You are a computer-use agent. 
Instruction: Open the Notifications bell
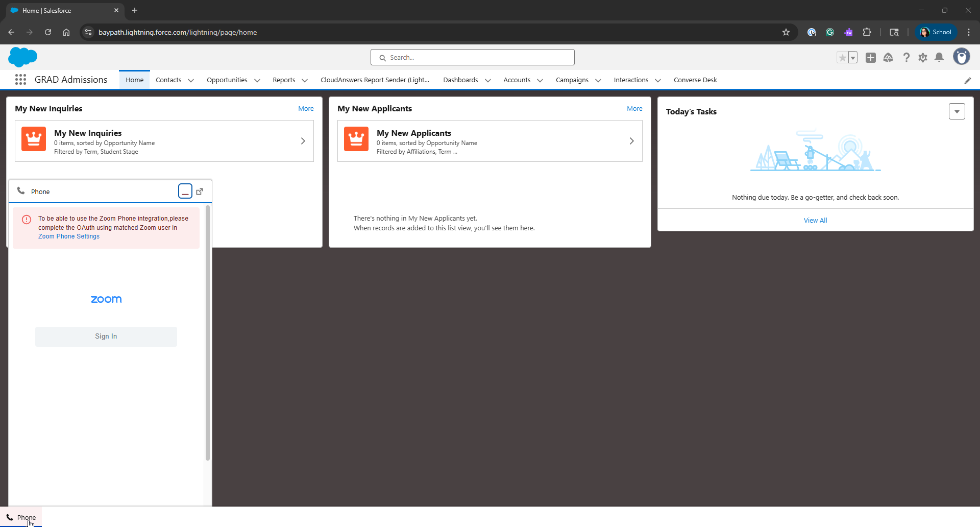click(939, 58)
